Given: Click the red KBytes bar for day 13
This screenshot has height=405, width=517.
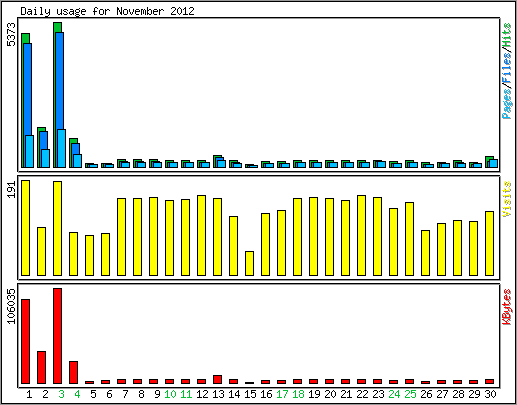Looking at the screenshot, I should point(217,380).
